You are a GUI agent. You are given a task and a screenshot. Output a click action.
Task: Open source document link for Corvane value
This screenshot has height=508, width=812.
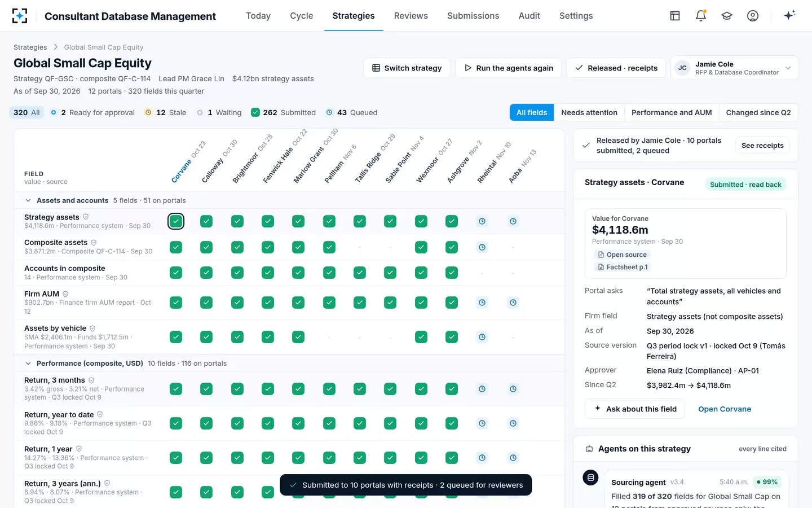[622, 255]
